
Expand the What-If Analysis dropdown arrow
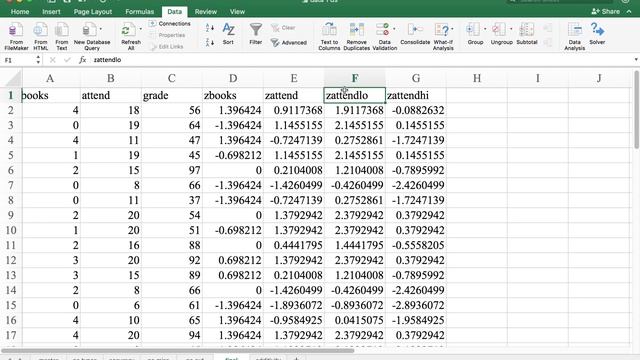[x=452, y=29]
